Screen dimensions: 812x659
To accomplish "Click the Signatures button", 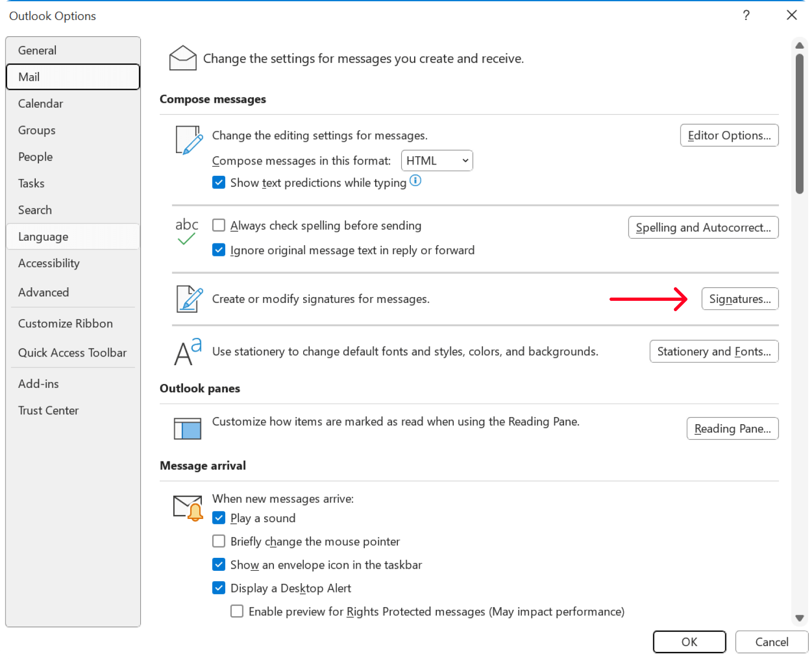I will click(739, 299).
